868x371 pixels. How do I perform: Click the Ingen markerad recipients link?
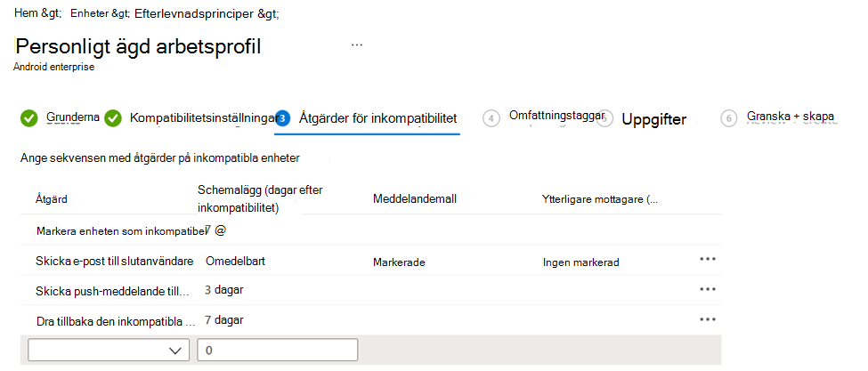coord(580,262)
